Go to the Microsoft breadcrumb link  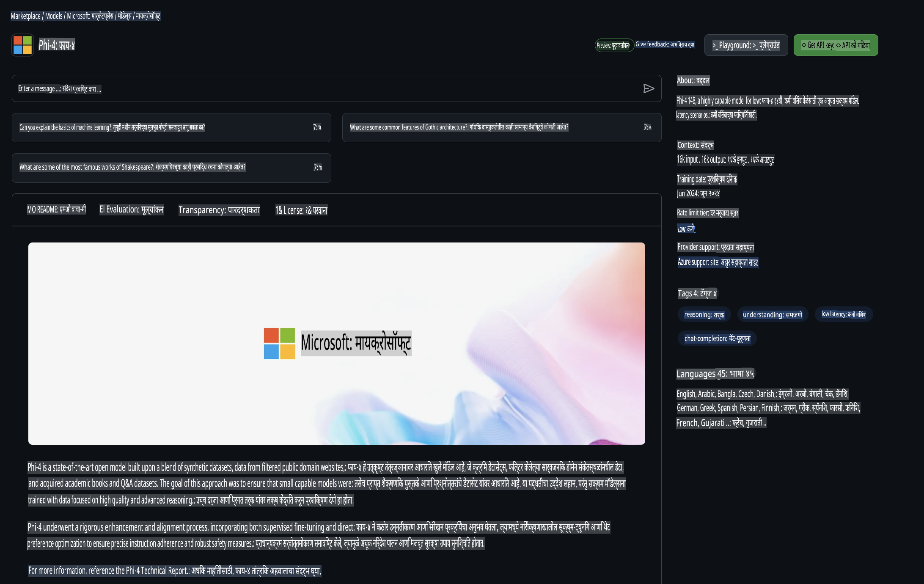pos(78,16)
